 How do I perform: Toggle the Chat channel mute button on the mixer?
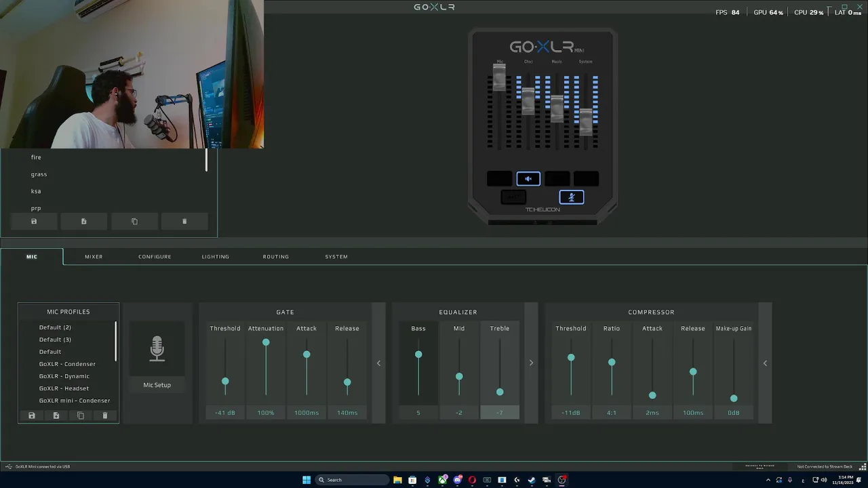pos(528,179)
